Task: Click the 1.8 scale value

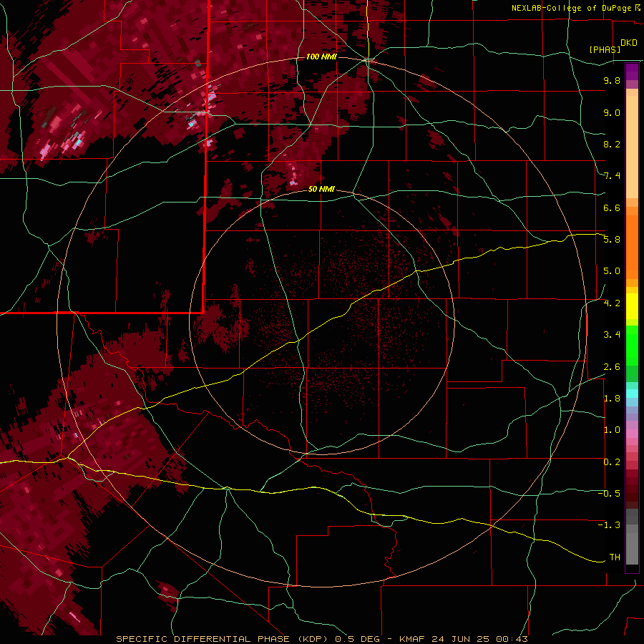Action: 612,399
